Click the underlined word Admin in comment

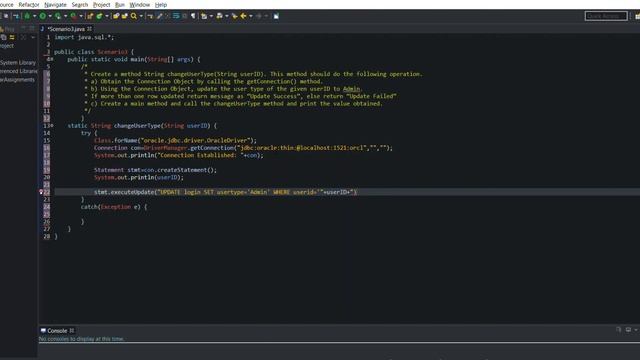351,89
